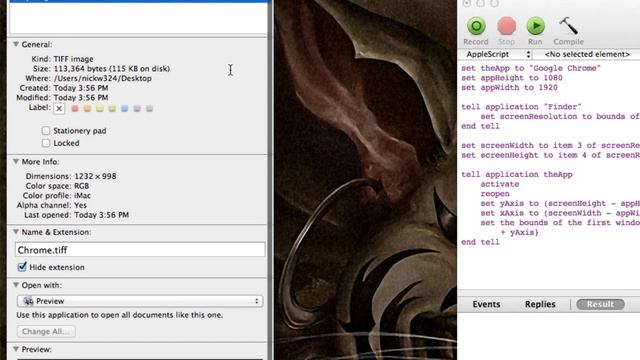Compile the script with the hammer icon
Image resolution: width=640 pixels, height=360 pixels.
568,31
